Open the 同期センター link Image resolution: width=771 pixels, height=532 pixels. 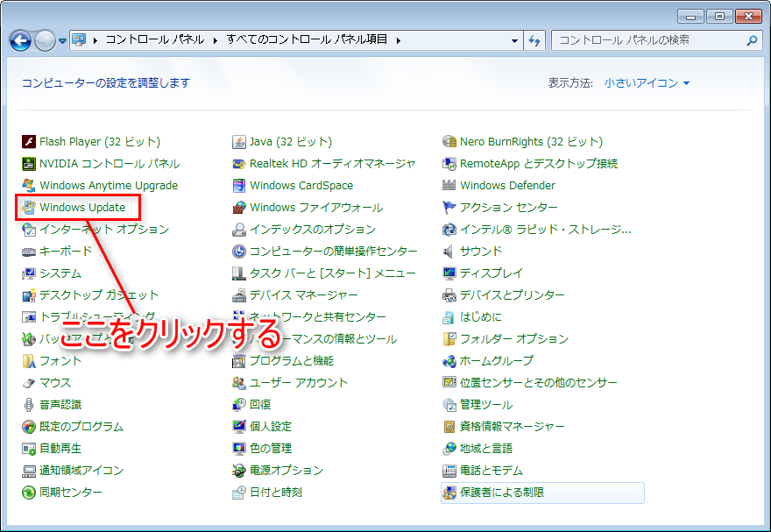[71, 493]
